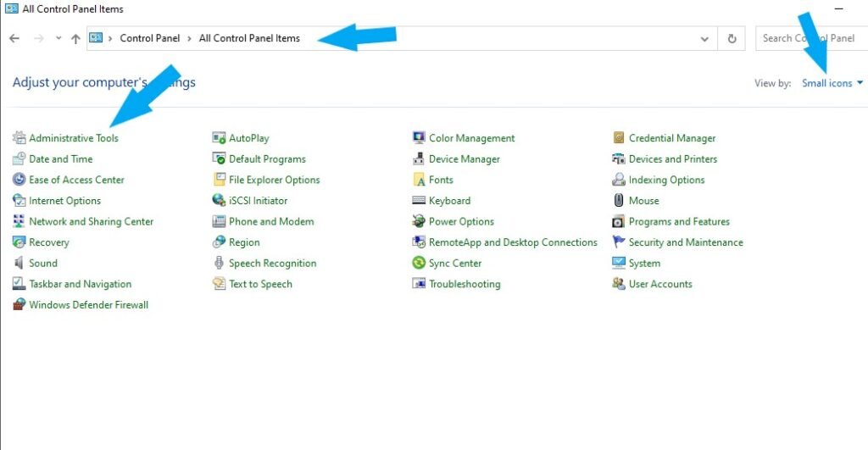Expand chevron after Control Panel breadcrumb
868x450 pixels.
tap(189, 38)
